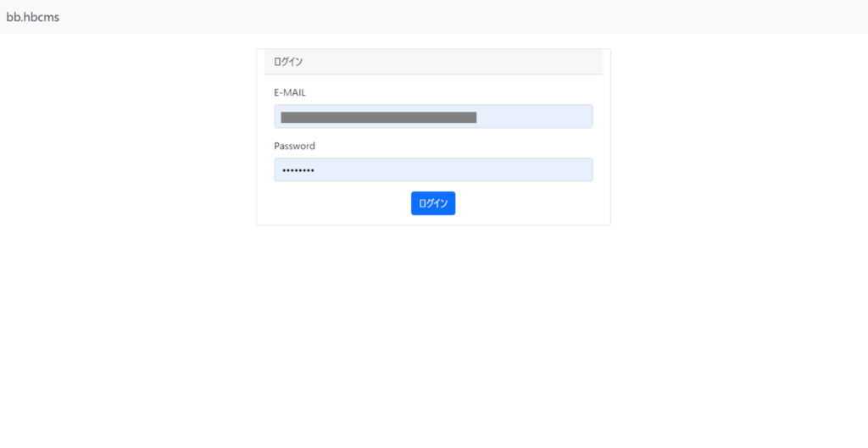
Task: Click card space left of ログイン button
Action: pos(339,203)
